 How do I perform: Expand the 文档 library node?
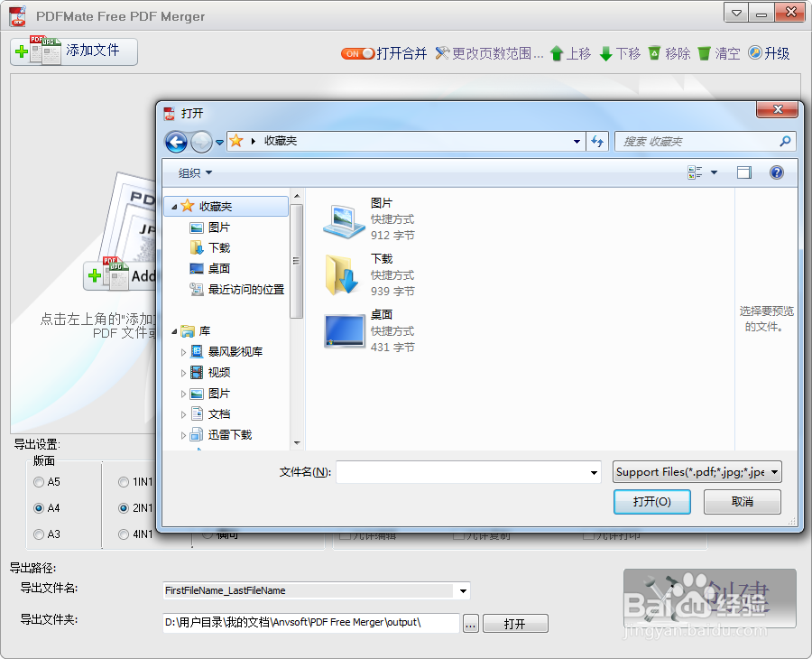pos(183,414)
